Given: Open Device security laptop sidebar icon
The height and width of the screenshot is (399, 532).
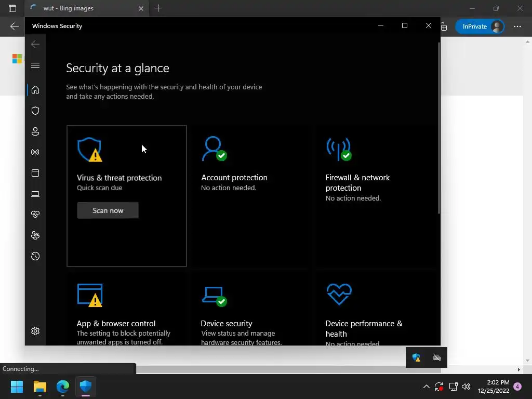Looking at the screenshot, I should pos(35,194).
